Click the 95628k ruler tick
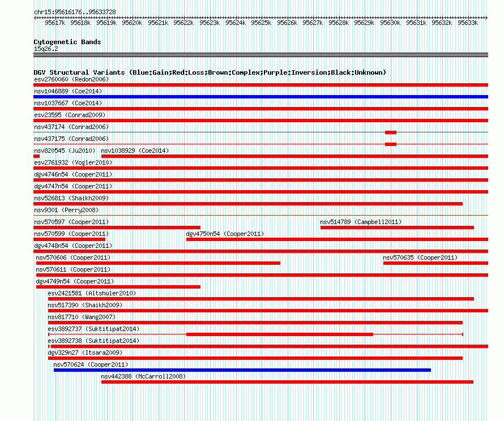 tap(339, 23)
